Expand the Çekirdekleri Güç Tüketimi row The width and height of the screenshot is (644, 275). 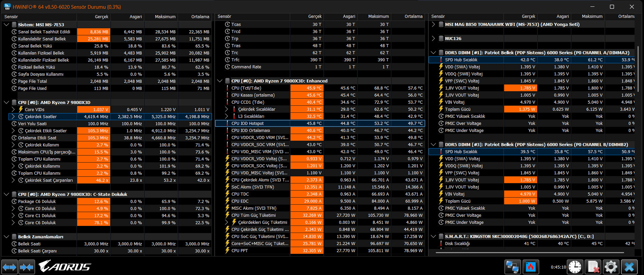tap(226, 222)
